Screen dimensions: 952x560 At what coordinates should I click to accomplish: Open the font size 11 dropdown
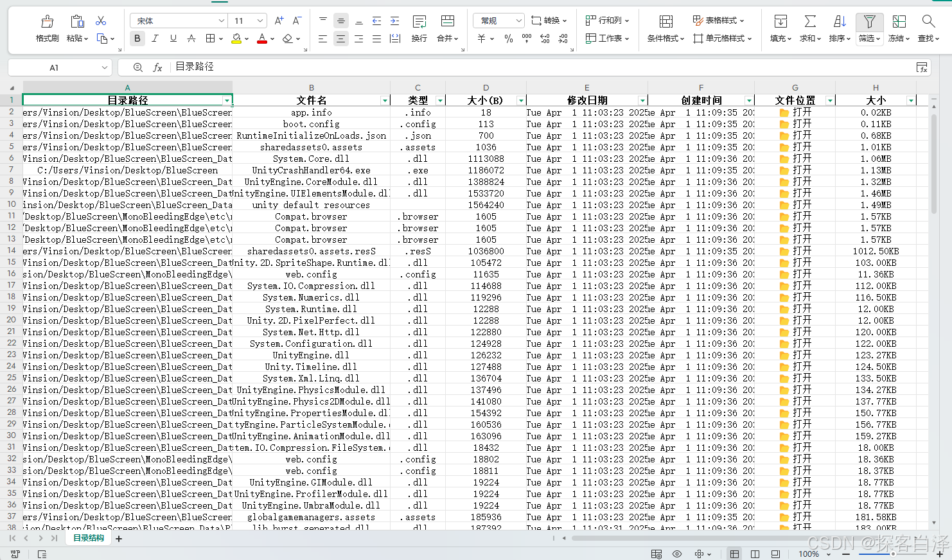point(260,21)
